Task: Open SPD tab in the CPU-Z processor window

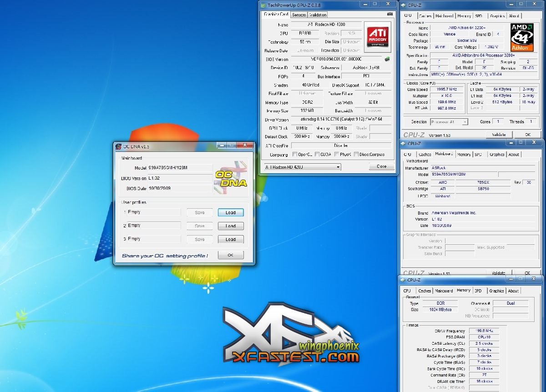Action: pos(479,16)
